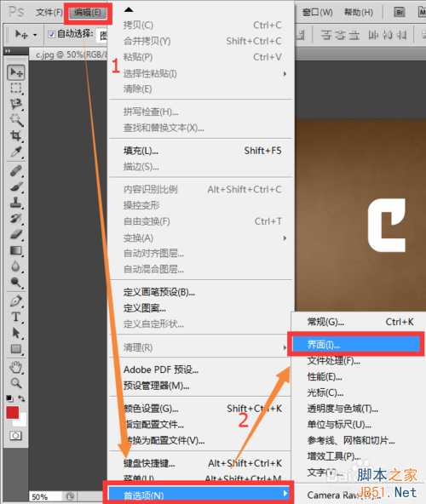Expand the Transform (变换) submenu arrow
The image size is (426, 504).
pyautogui.click(x=285, y=238)
